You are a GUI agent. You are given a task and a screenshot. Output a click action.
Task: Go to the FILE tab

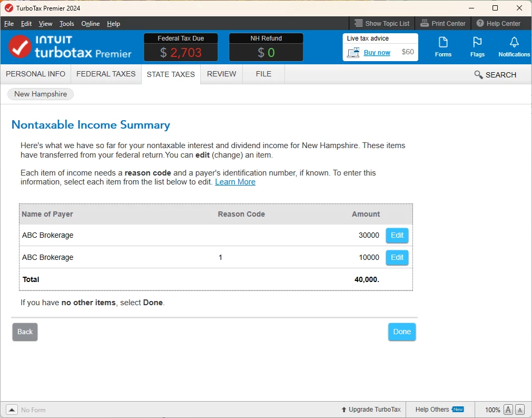(263, 74)
